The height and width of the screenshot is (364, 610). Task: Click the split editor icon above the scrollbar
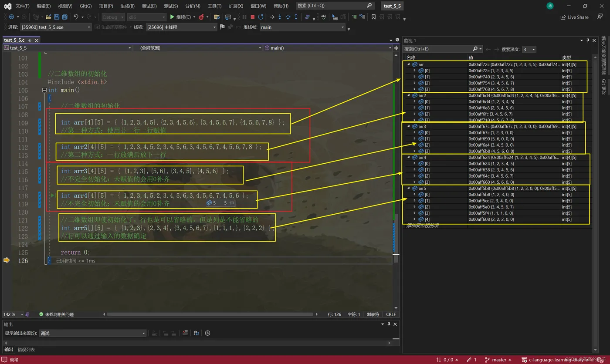(x=396, y=48)
